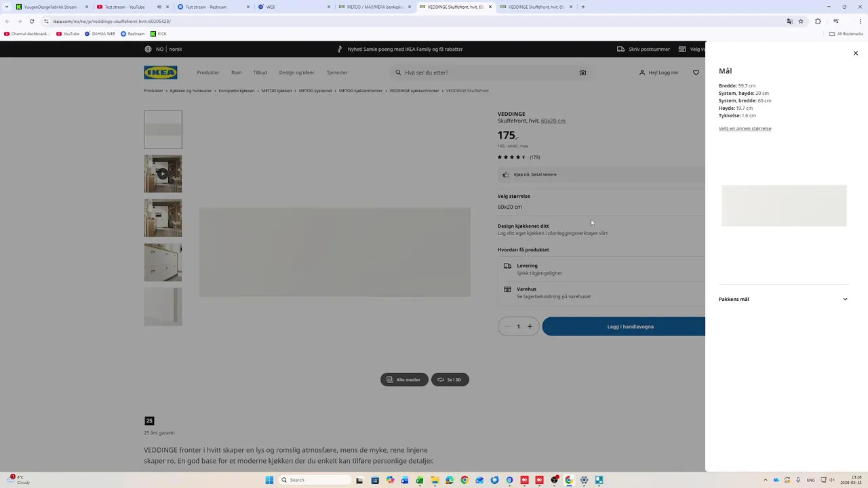This screenshot has height=488, width=868.
Task: Check Varehus stock availability
Action: (601, 292)
